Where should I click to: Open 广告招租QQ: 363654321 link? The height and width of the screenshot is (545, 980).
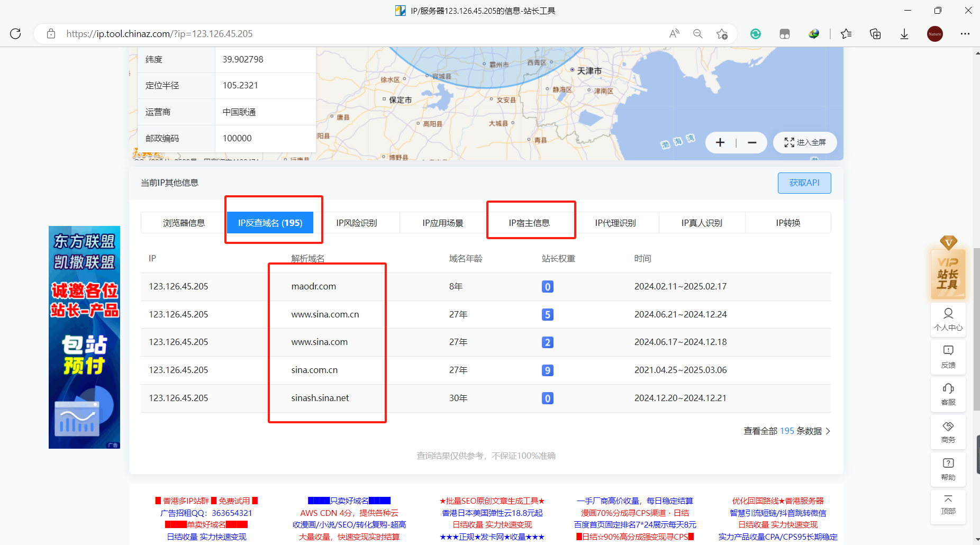[206, 513]
